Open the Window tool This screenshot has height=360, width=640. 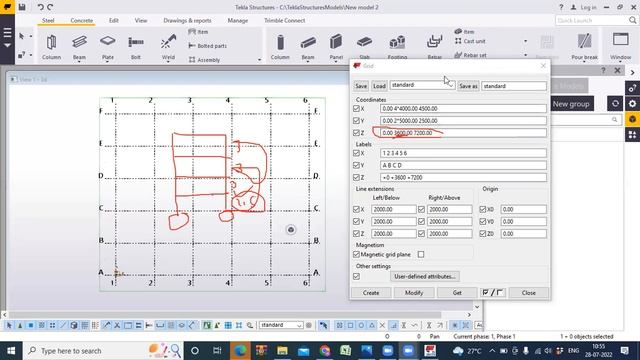[x=620, y=46]
